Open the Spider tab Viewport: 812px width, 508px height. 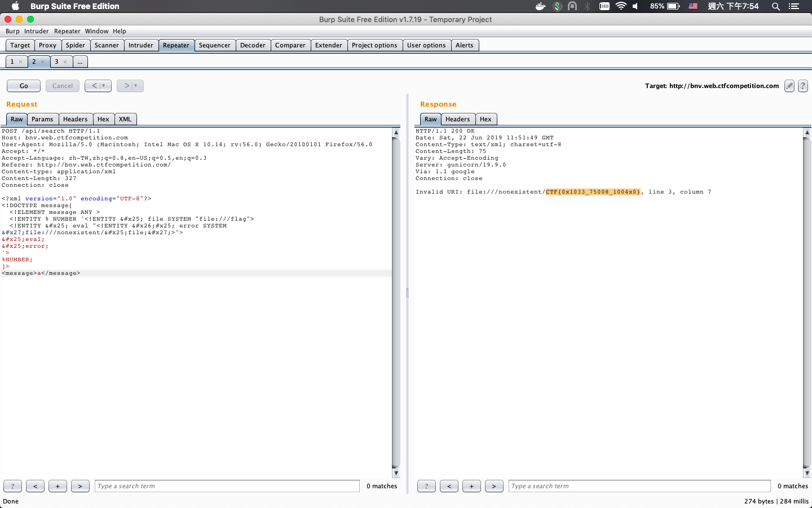tap(76, 45)
